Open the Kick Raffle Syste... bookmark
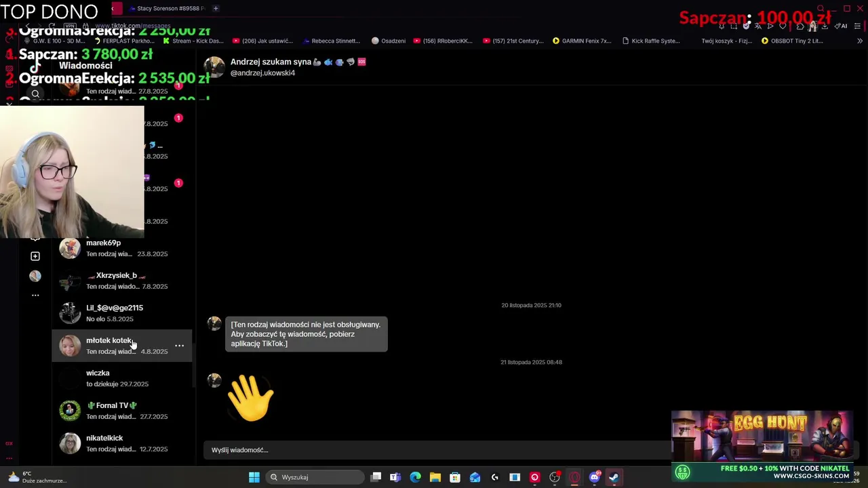 click(651, 41)
